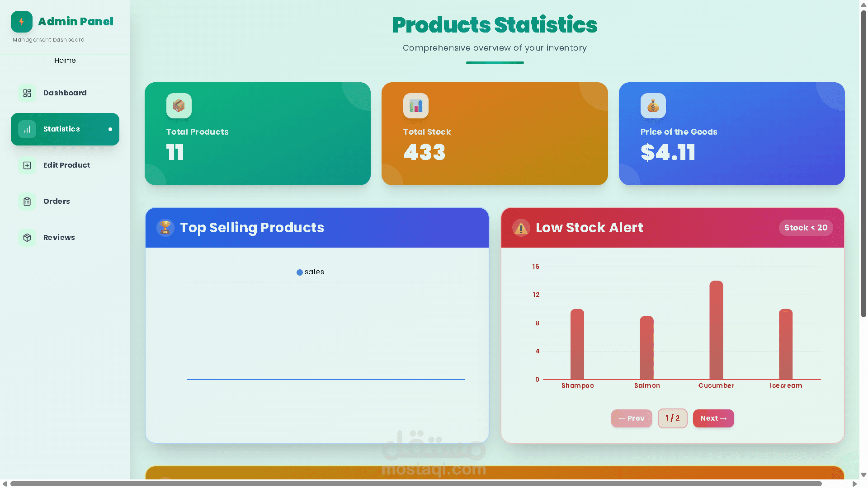The width and height of the screenshot is (868, 488).
Task: Click the Total Products package icon
Action: [179, 106]
